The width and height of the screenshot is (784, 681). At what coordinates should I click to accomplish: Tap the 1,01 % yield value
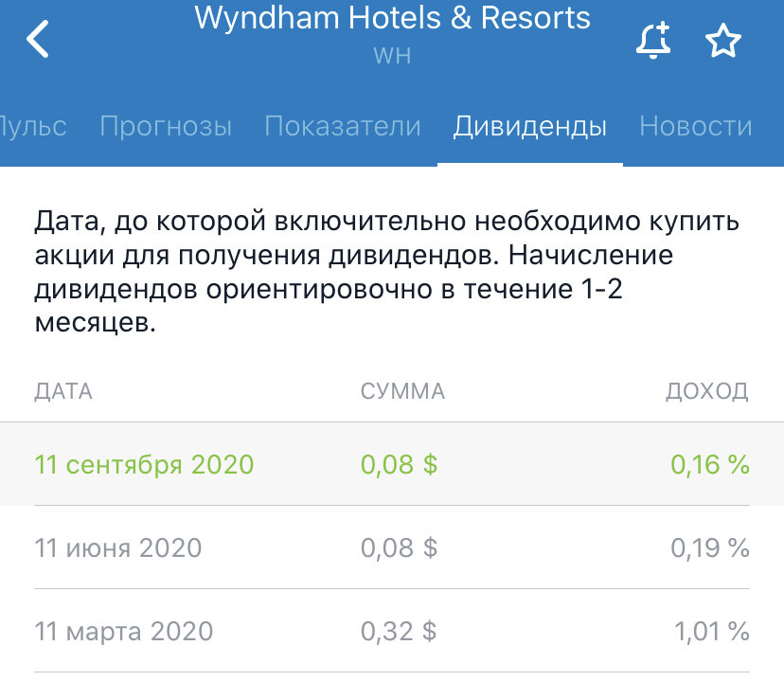tap(712, 631)
